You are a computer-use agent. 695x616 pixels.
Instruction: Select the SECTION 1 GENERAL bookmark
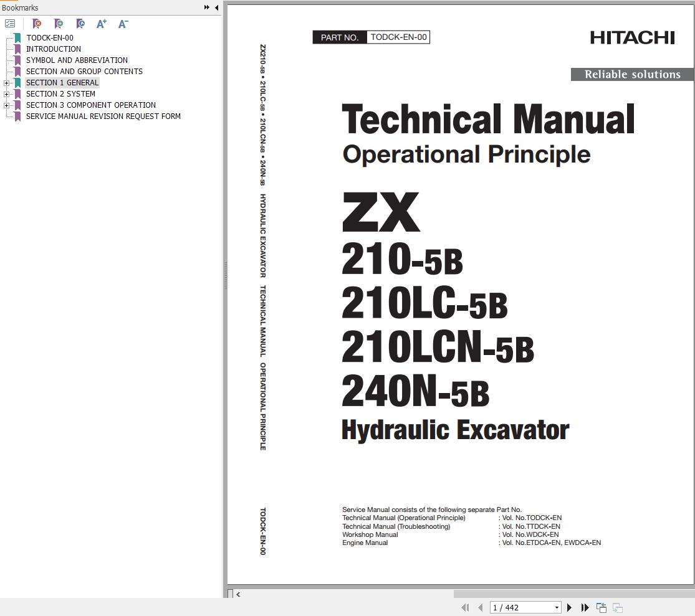[62, 82]
